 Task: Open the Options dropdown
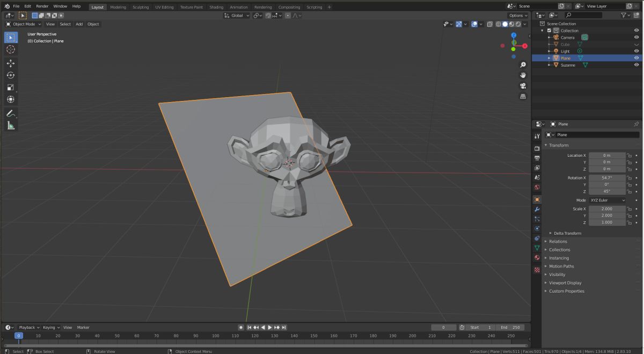[518, 16]
